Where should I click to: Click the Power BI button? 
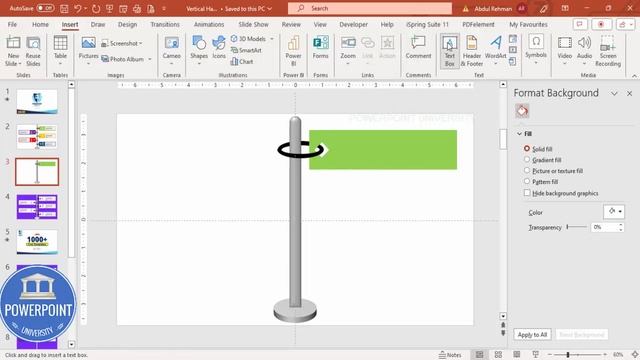[293, 51]
